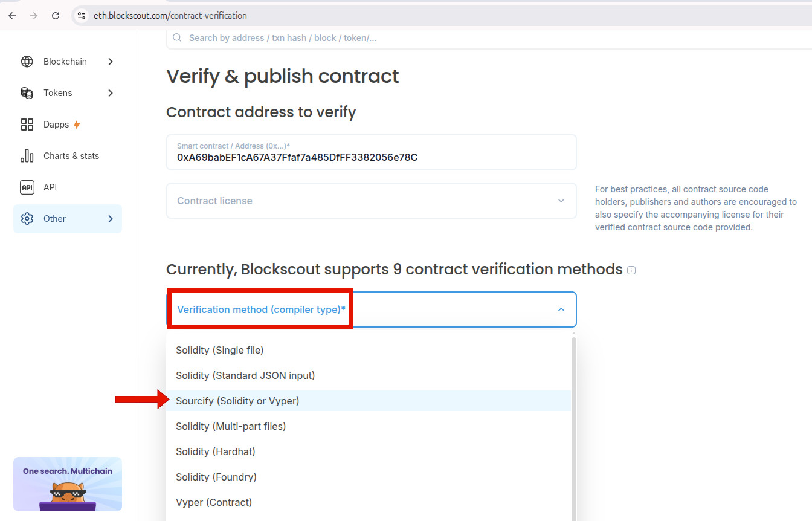Click the Tokens coins icon
Image resolution: width=812 pixels, height=521 pixels.
pyautogui.click(x=27, y=93)
